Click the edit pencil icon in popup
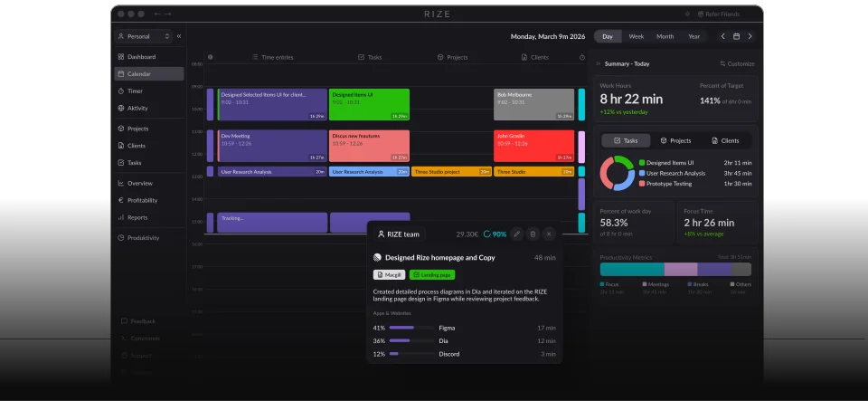The width and height of the screenshot is (868, 401). point(516,234)
